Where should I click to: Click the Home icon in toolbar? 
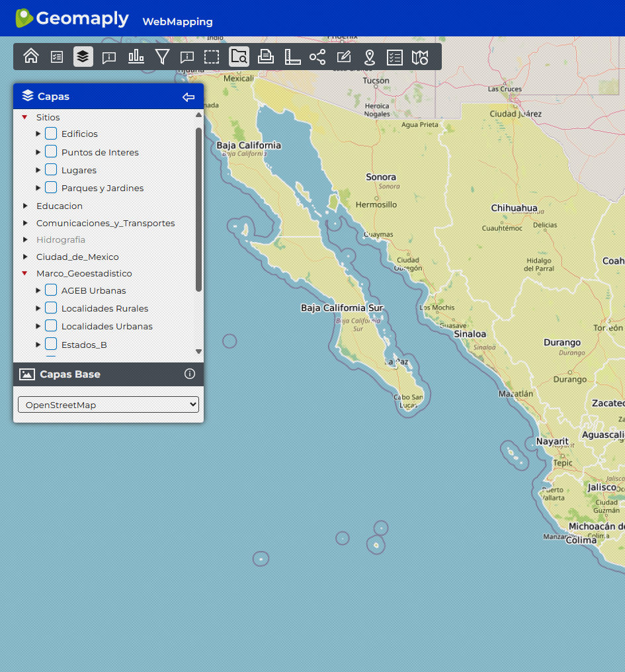pyautogui.click(x=31, y=56)
